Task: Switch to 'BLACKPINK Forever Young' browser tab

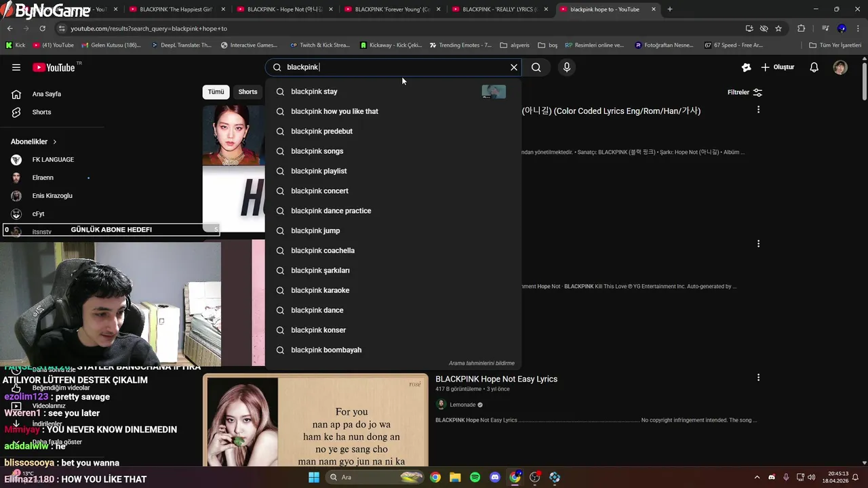Action: coord(391,9)
